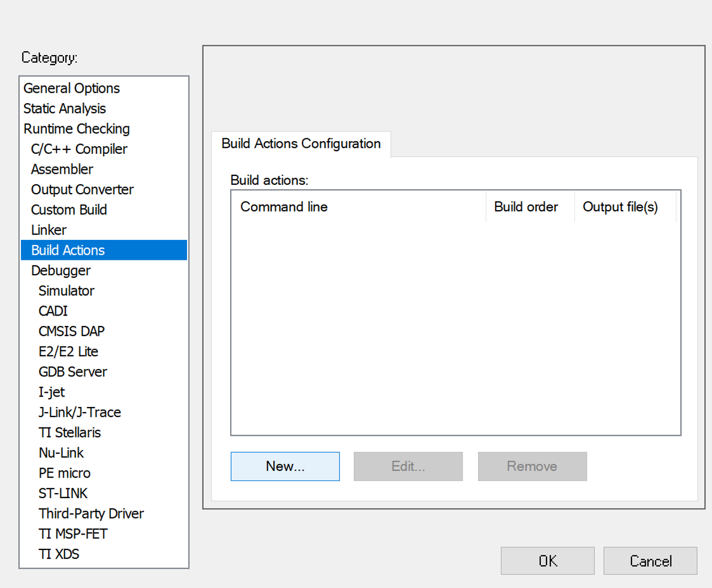Select the CMSIS DAP debugger
Screen dimensions: 712x588
[71, 331]
